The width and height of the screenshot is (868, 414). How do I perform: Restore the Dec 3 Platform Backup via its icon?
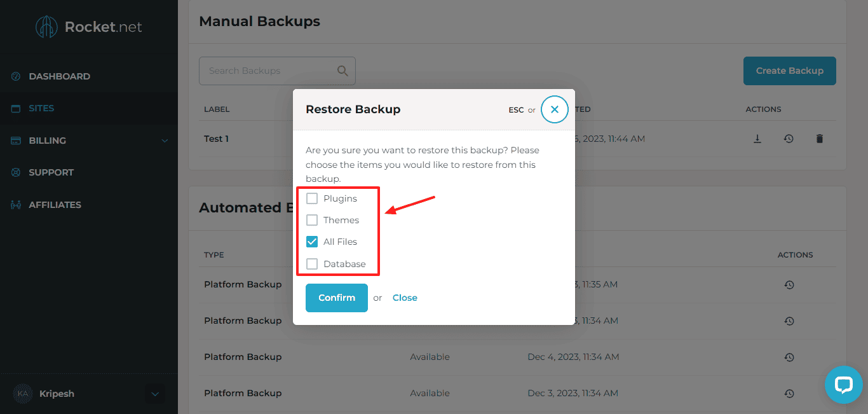(789, 394)
